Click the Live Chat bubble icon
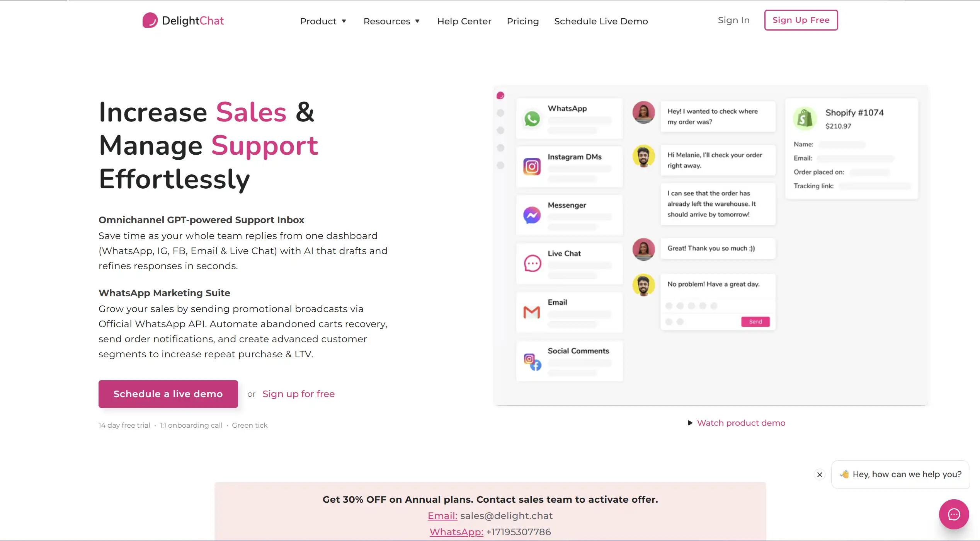The width and height of the screenshot is (980, 541). pos(532,264)
